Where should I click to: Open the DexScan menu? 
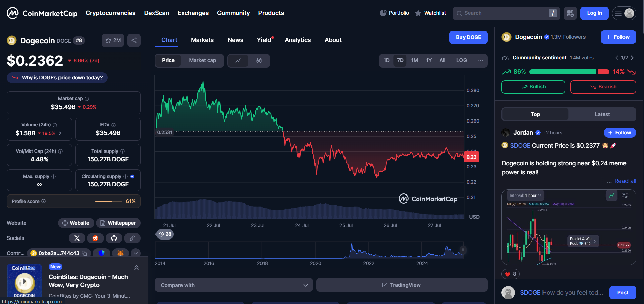point(157,13)
